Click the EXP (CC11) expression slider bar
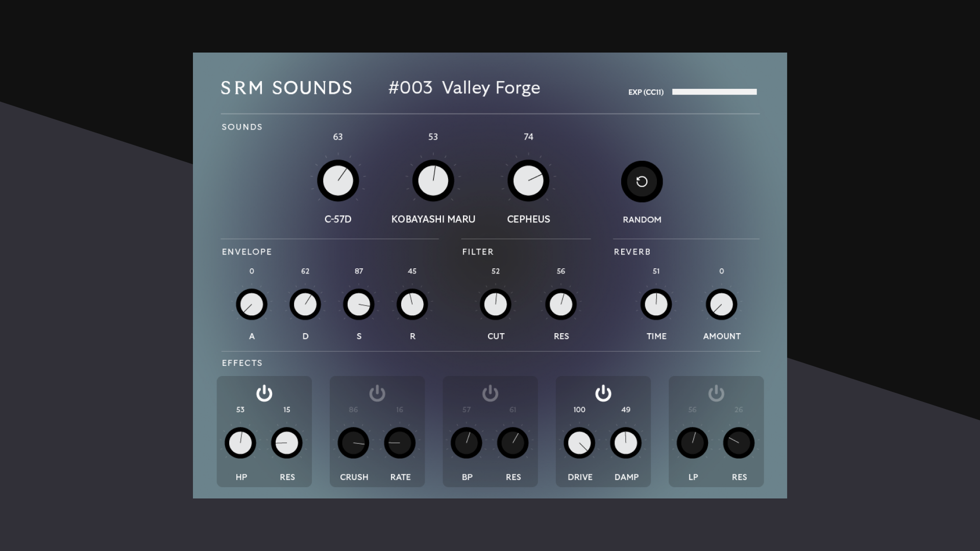The height and width of the screenshot is (551, 980). pyautogui.click(x=714, y=92)
